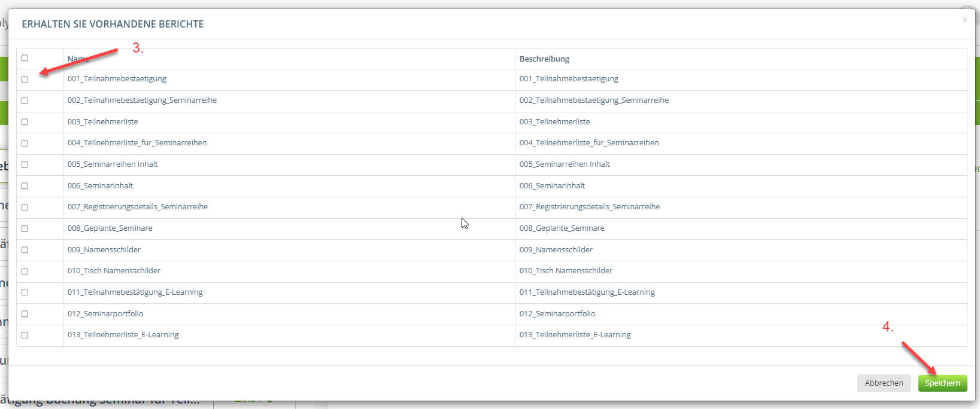This screenshot has height=409, width=980.
Task: Check the 005_Seminarreihen Inhalt checkbox
Action: point(25,165)
